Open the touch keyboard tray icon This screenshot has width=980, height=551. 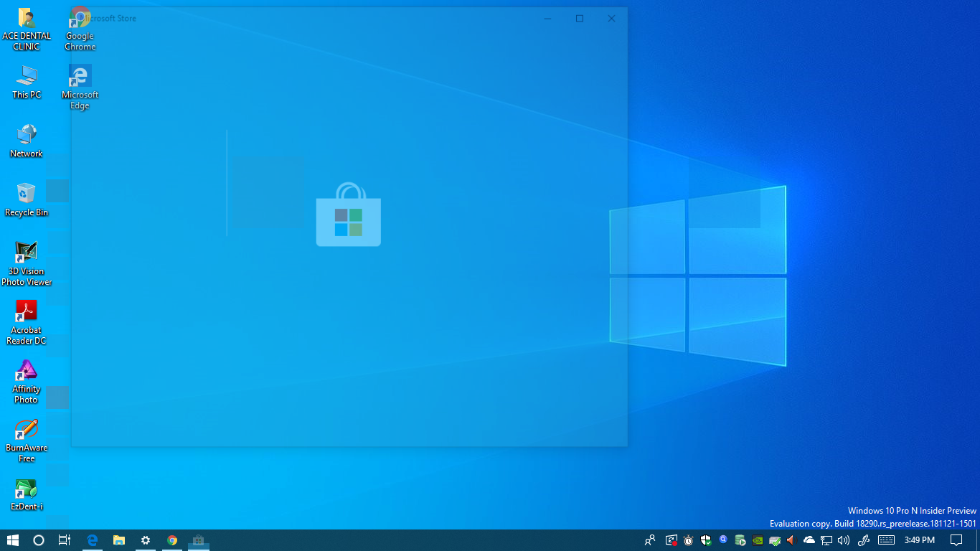click(x=886, y=540)
